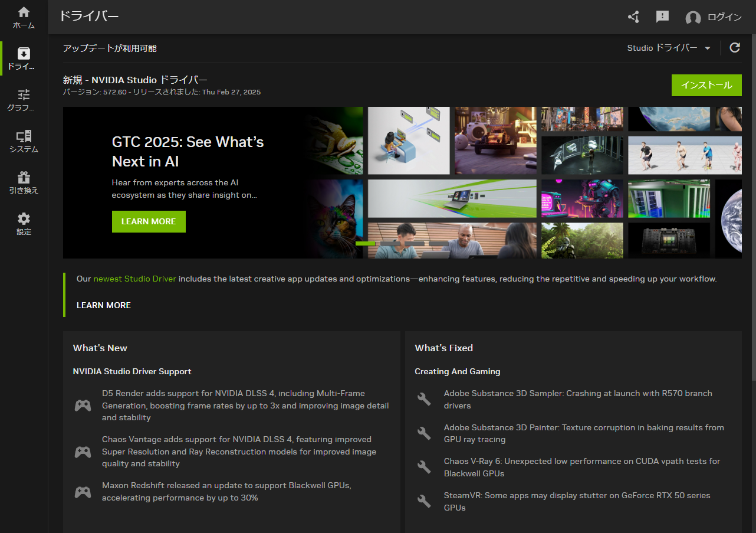Click the SteamVR stutter fix text
The image size is (756, 533).
click(577, 502)
